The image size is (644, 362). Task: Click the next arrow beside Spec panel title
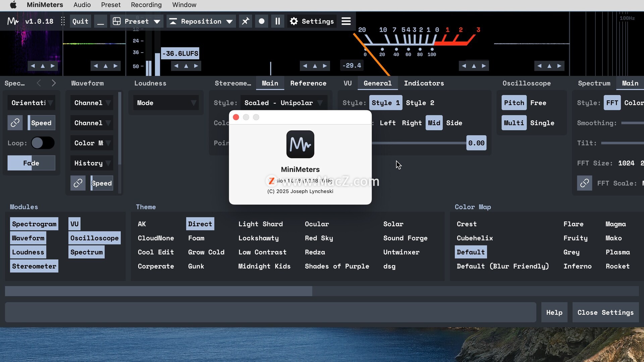point(54,83)
